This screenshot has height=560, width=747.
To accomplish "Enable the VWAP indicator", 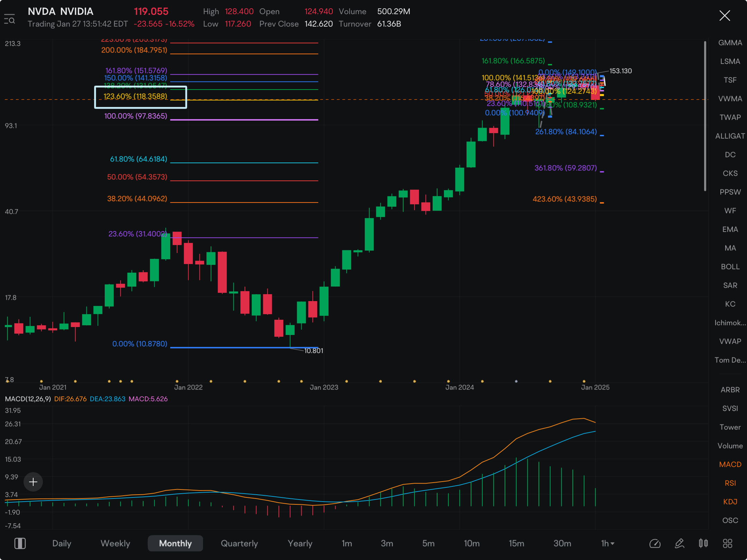I will pyautogui.click(x=730, y=342).
